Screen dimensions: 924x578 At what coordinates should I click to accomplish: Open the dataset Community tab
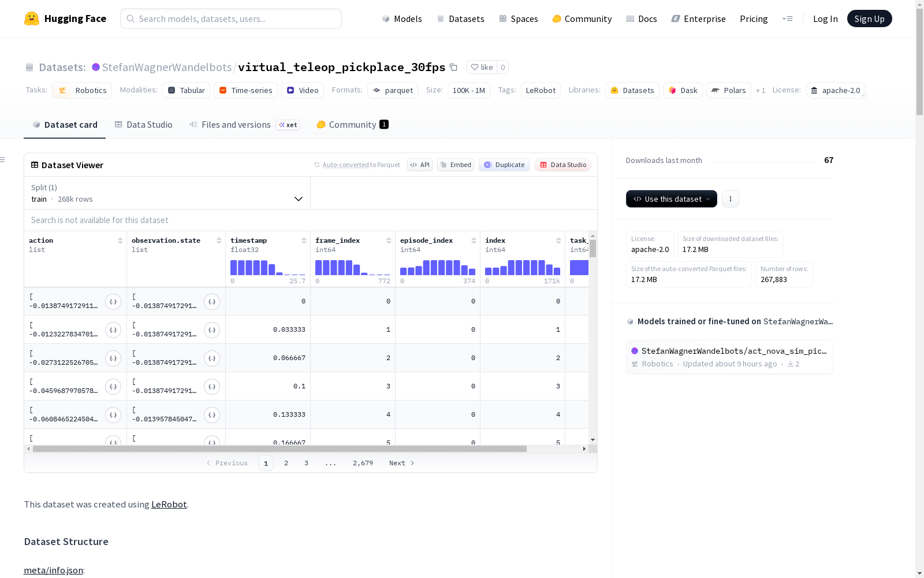[x=352, y=125]
